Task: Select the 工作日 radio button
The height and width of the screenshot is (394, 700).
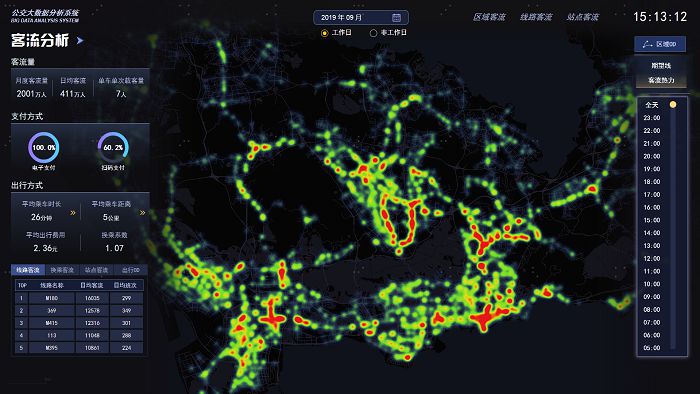Action: [325, 33]
